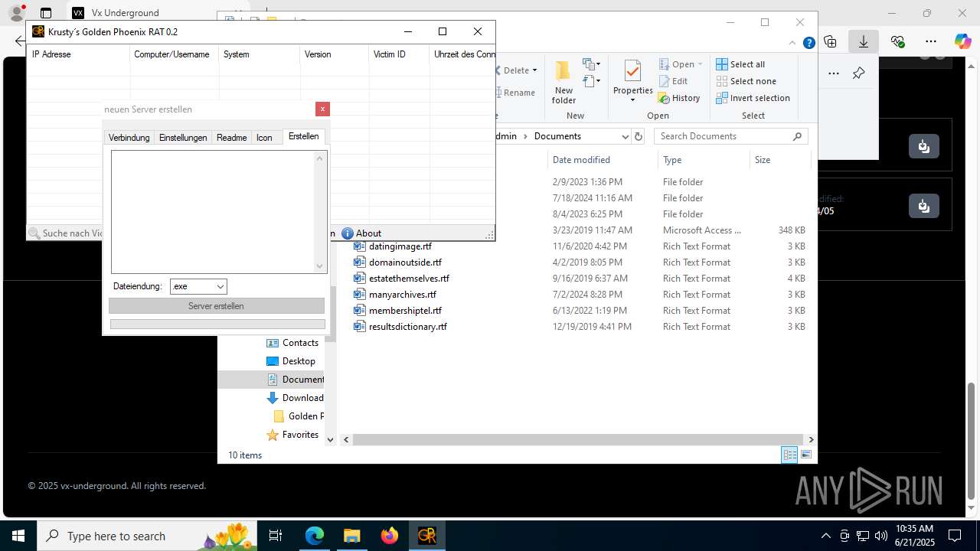Click the Edit button in ribbon
Viewport: 980px width, 551px height.
tap(673, 81)
